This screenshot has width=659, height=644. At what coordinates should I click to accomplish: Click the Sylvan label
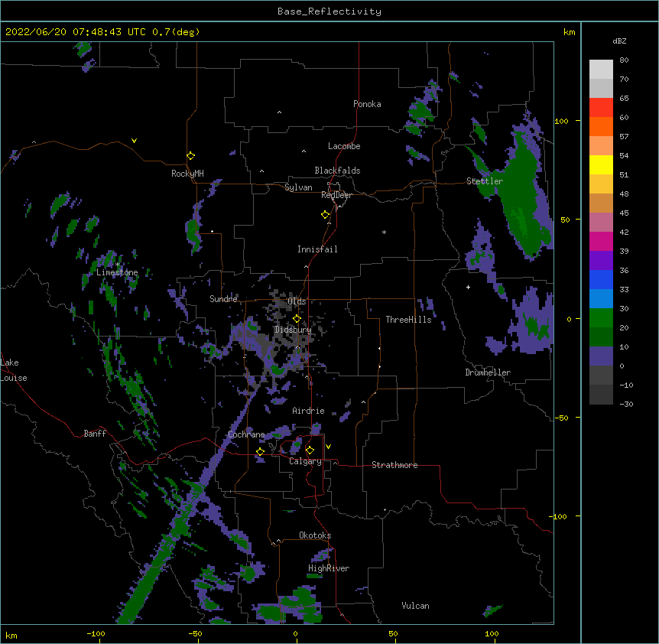click(298, 187)
